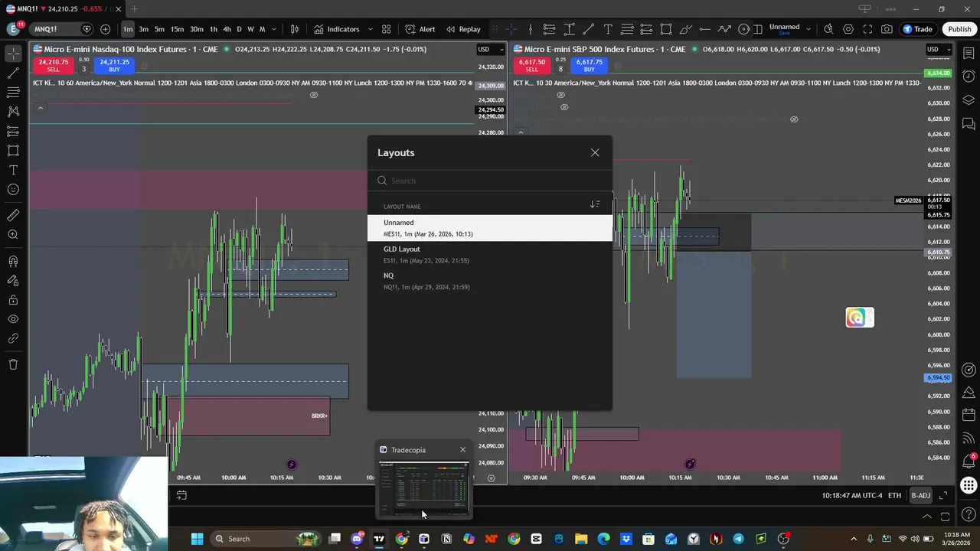Image resolution: width=980 pixels, height=551 pixels.
Task: Select the 4h timeframe
Action: point(227,29)
